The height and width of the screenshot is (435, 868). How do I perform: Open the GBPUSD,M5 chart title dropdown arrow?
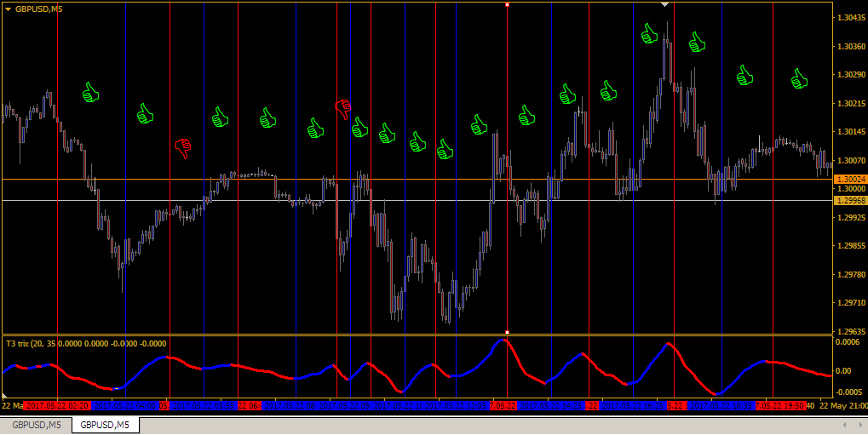click(x=8, y=9)
